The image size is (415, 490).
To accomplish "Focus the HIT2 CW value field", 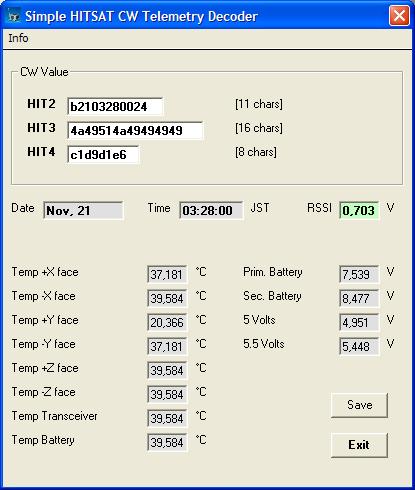I will [115, 107].
